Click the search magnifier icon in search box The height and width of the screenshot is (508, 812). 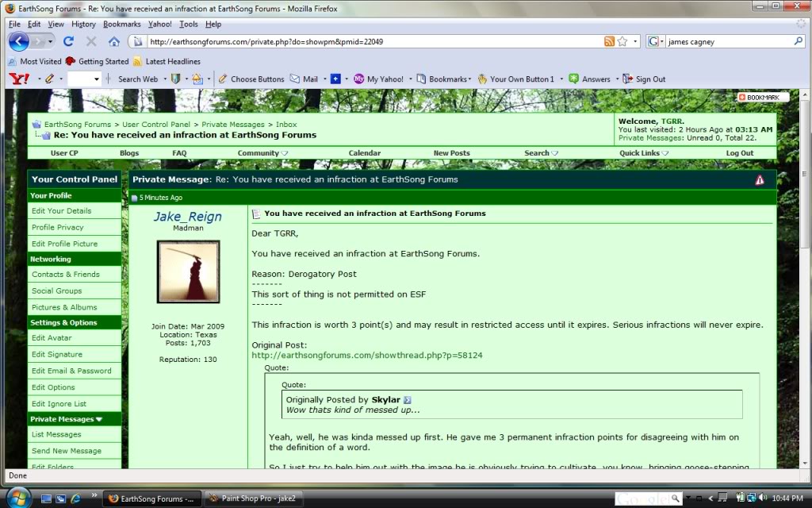point(798,41)
